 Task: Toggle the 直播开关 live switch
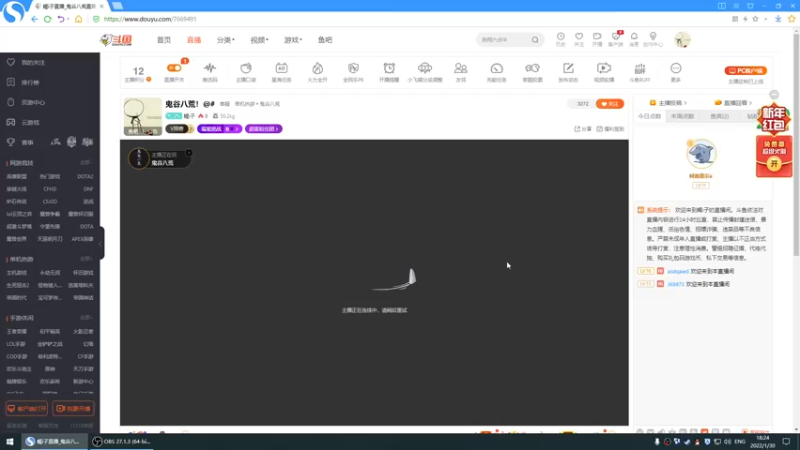click(x=174, y=68)
